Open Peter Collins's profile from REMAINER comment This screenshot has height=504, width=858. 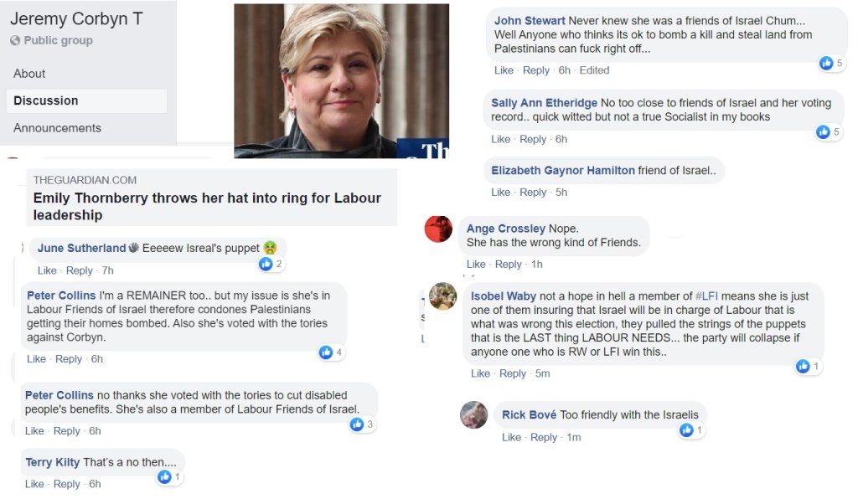[x=60, y=296]
